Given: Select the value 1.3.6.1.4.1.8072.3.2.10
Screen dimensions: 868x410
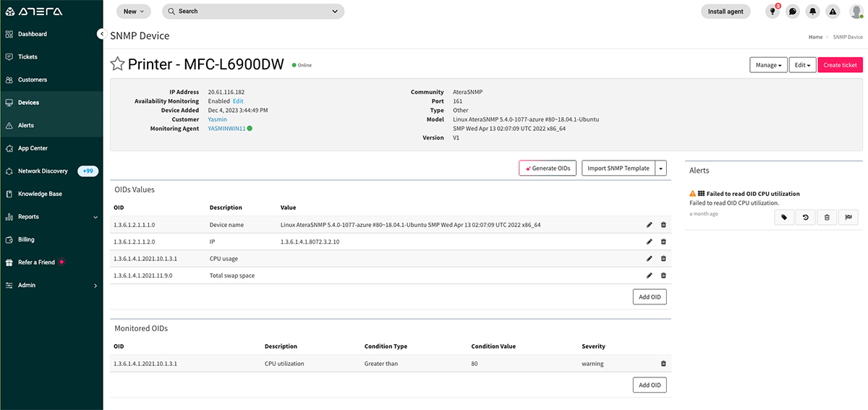Looking at the screenshot, I should 310,242.
